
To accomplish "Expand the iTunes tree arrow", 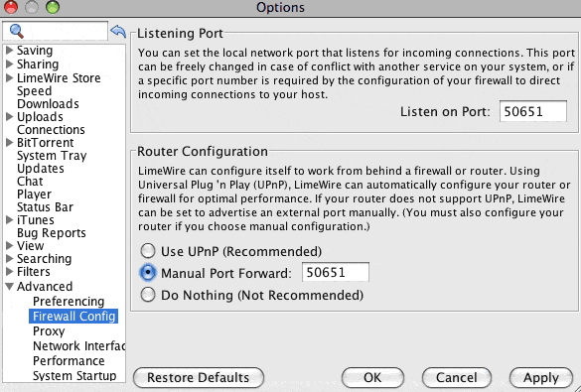I will click(10, 220).
